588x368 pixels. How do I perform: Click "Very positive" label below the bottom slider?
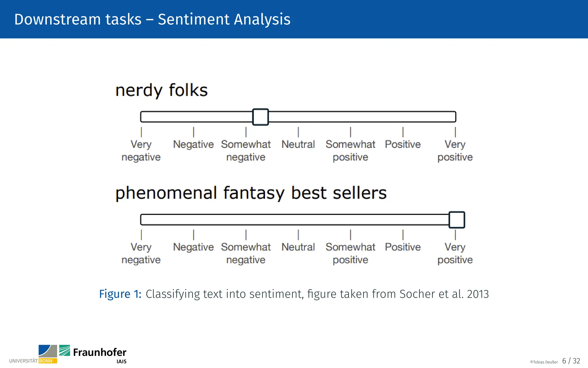point(455,253)
